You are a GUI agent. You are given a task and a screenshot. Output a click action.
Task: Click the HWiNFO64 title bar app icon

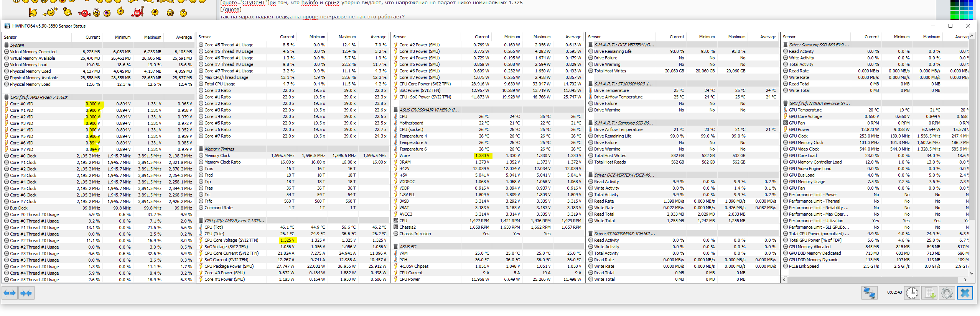7,26
